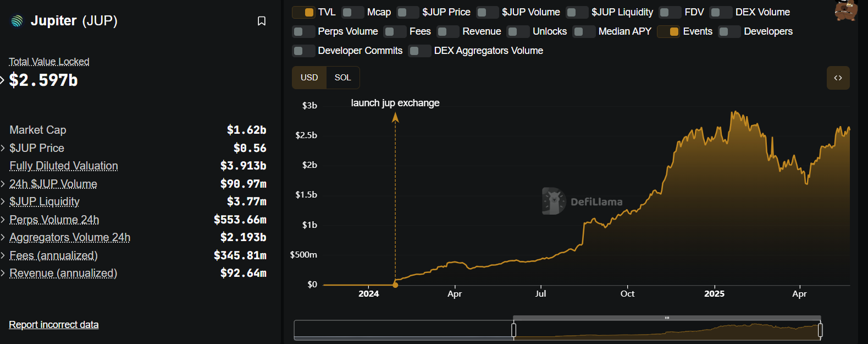Switch chart denomination to SOL
This screenshot has height=344, width=868.
click(x=342, y=78)
